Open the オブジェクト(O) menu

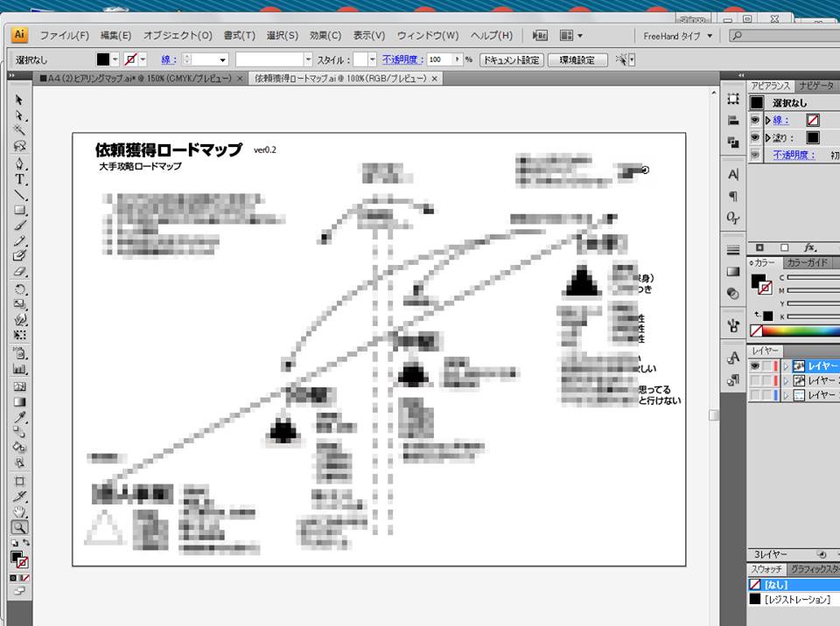[178, 36]
